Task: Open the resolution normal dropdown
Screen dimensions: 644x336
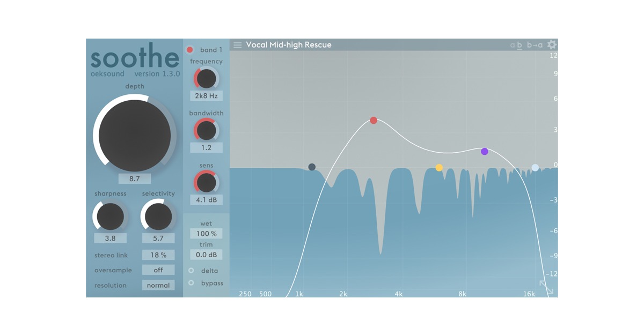Action: coord(158,286)
